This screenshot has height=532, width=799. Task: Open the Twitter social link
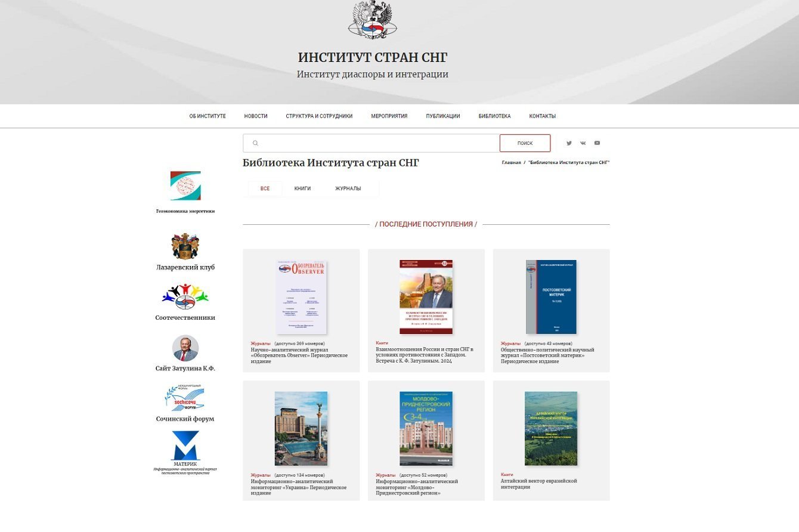[x=569, y=143]
